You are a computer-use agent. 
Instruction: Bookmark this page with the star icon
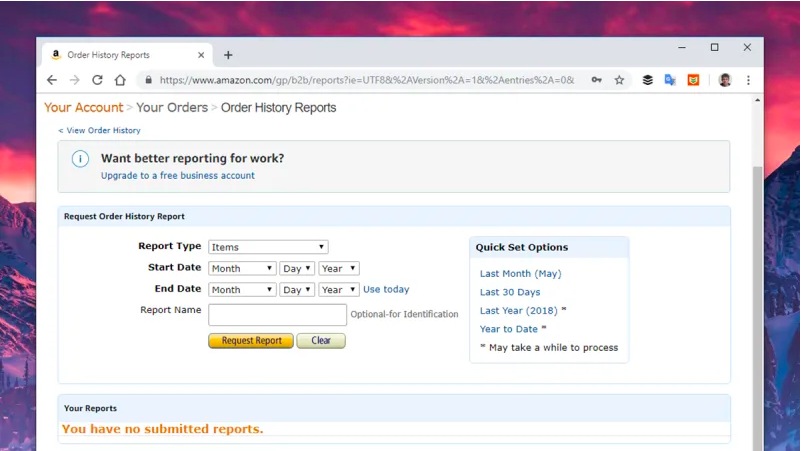(619, 80)
